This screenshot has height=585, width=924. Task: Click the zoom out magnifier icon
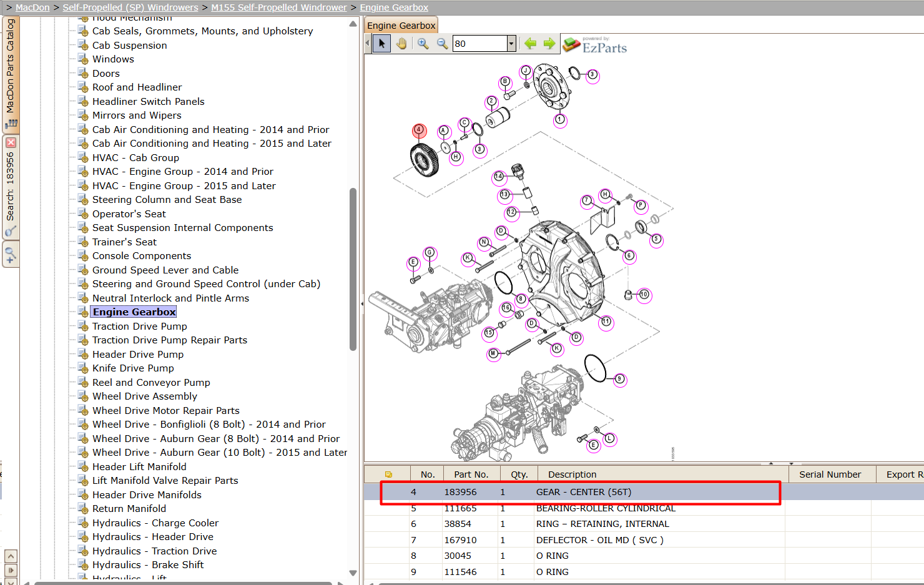442,44
